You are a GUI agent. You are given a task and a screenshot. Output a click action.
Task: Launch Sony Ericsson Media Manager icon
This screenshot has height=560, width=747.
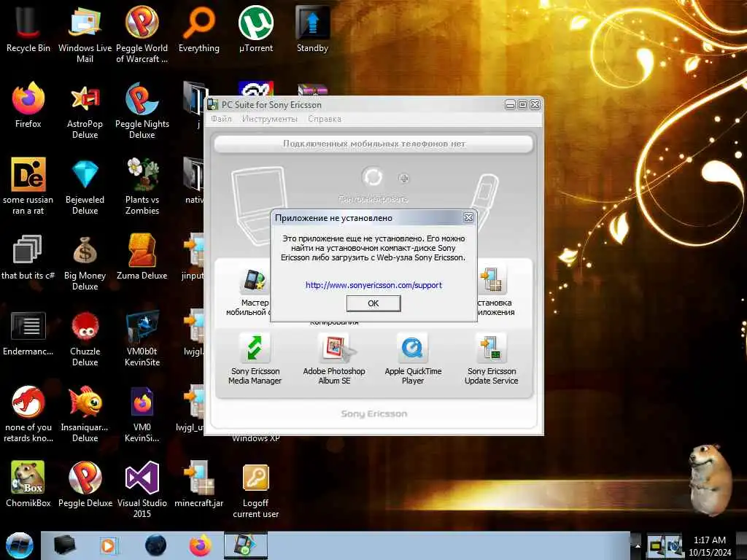coord(255,348)
